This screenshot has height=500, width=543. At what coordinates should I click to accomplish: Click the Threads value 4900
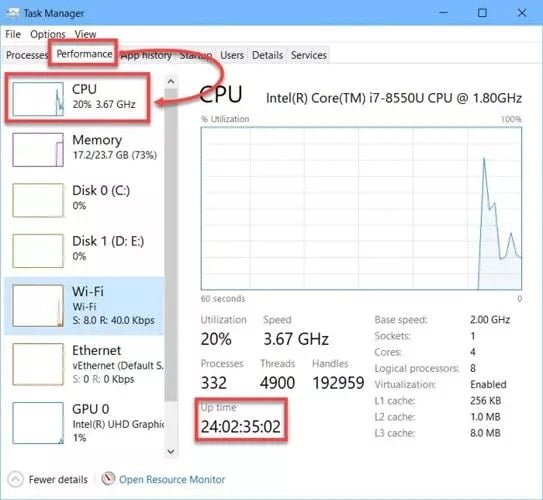pos(277,383)
